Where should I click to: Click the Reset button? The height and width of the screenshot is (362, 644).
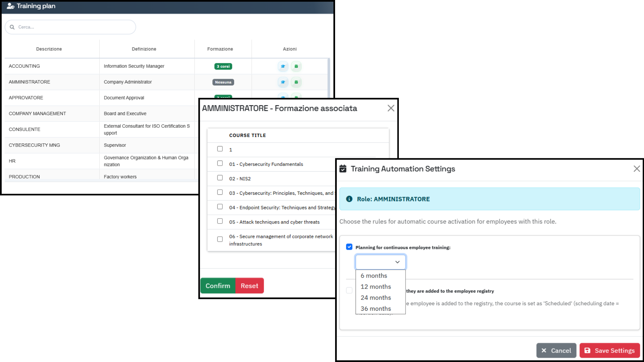249,286
